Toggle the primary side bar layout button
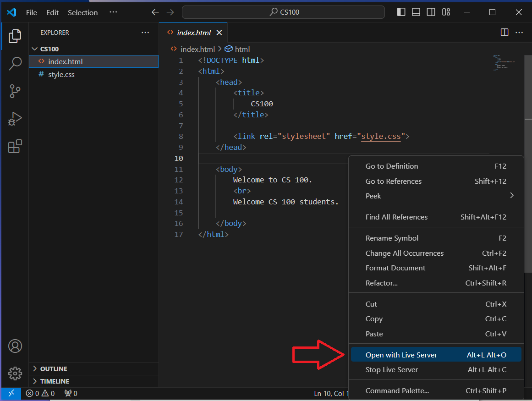The height and width of the screenshot is (401, 532). click(x=401, y=12)
